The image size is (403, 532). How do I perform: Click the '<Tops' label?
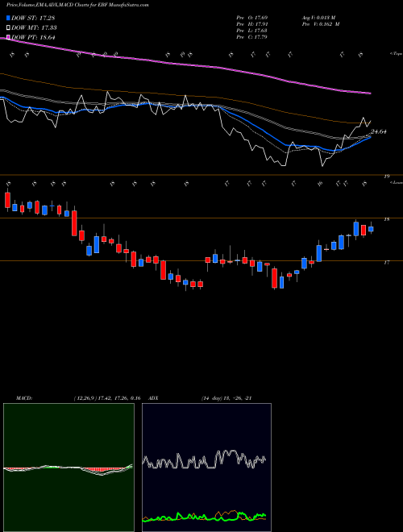point(396,54)
